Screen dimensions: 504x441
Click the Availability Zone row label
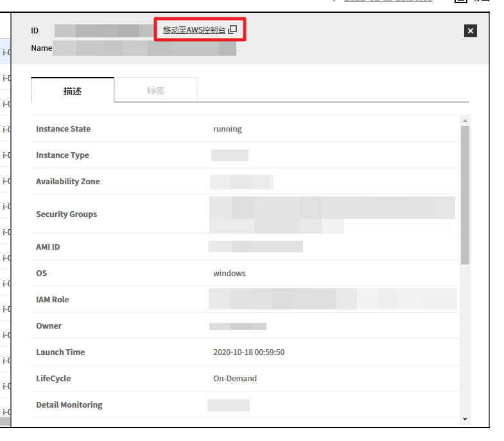click(67, 182)
